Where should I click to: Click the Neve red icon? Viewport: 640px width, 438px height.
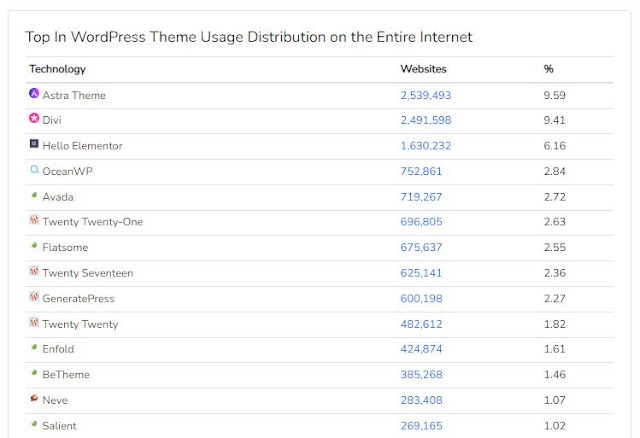click(x=34, y=399)
